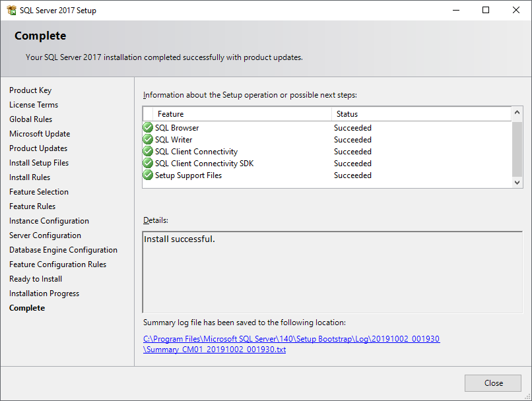The width and height of the screenshot is (532, 401).
Task: Click the Database Engine Configuration step
Action: pos(63,250)
